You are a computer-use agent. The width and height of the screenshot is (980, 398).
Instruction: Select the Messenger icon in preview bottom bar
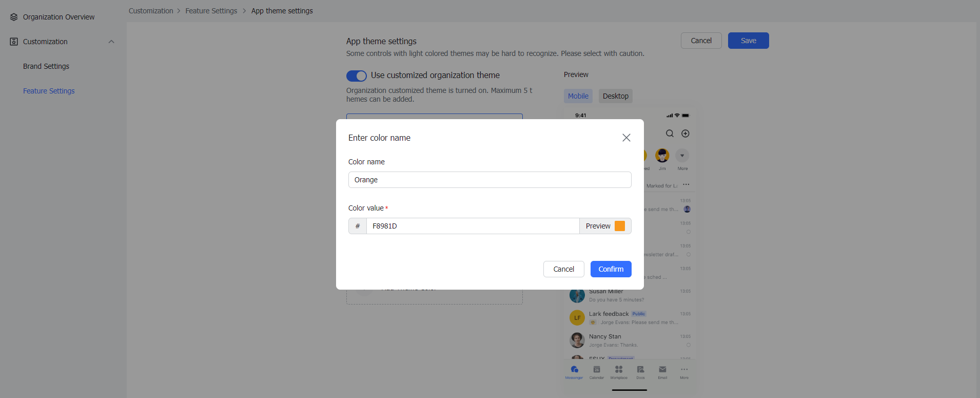point(574,369)
